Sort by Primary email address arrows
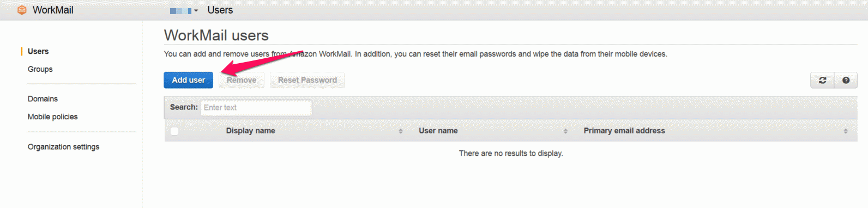 click(x=846, y=131)
